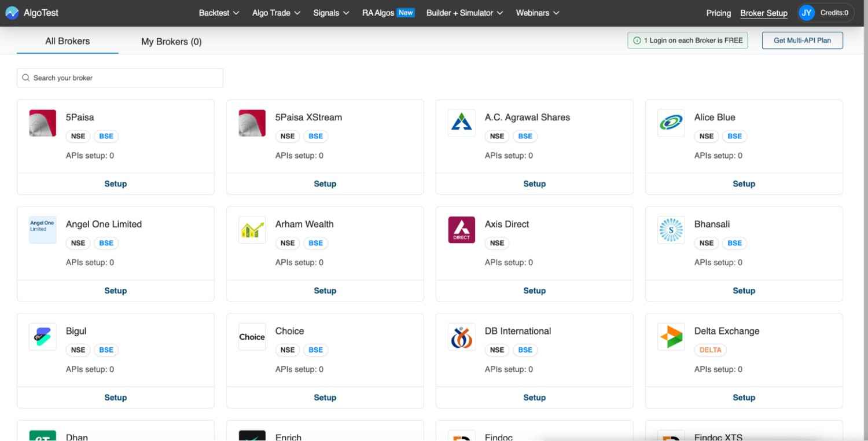Click the Get Multi-API Plan button
Screen dimensions: 868x441
[x=802, y=41]
